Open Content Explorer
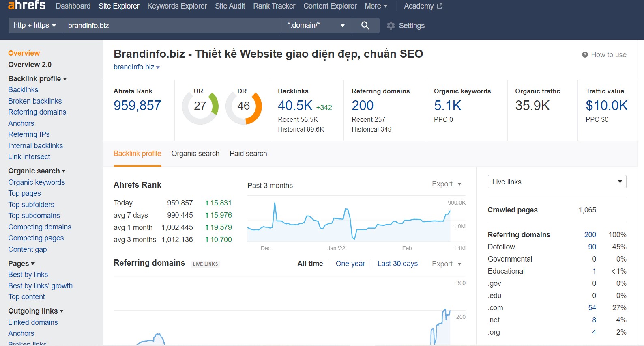 click(x=330, y=6)
